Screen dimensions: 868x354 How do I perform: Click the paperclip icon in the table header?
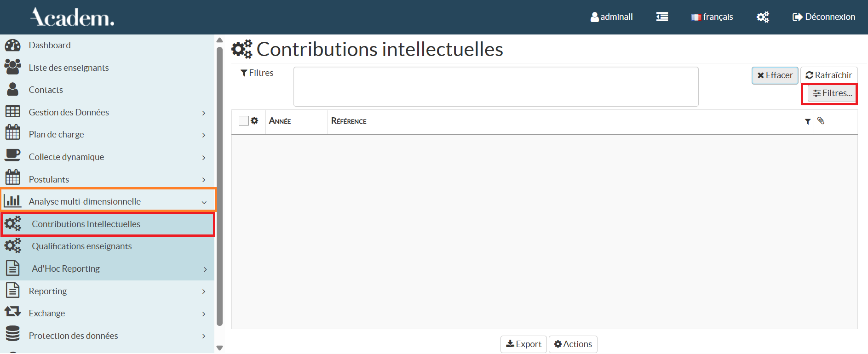click(822, 121)
